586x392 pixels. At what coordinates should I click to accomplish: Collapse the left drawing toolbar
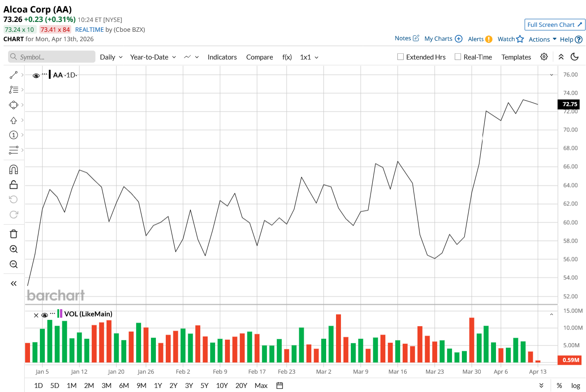tap(13, 283)
